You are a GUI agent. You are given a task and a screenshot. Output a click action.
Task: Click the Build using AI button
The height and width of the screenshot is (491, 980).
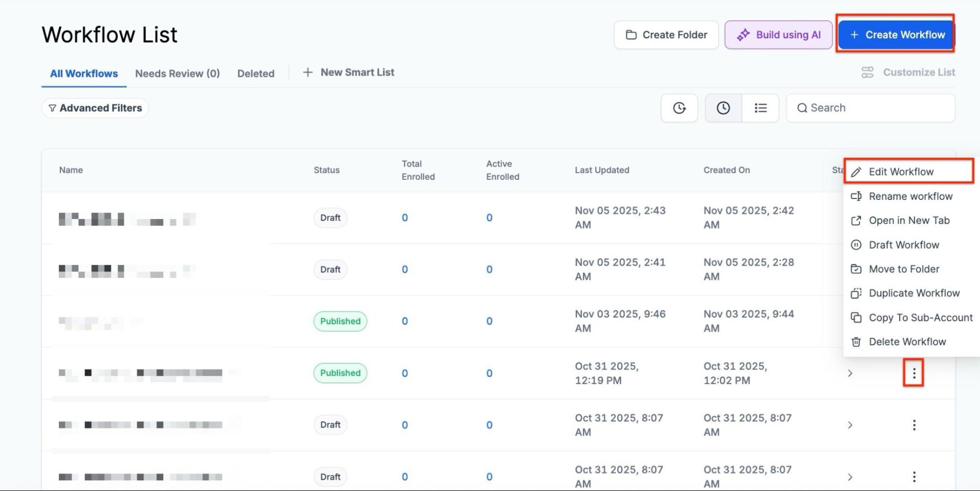point(779,35)
